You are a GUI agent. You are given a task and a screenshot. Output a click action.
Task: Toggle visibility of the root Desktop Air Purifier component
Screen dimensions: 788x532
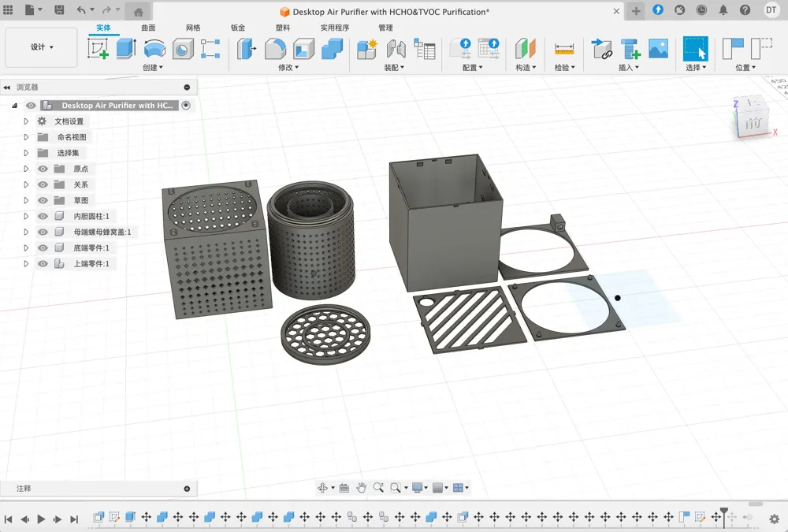[x=31, y=106]
